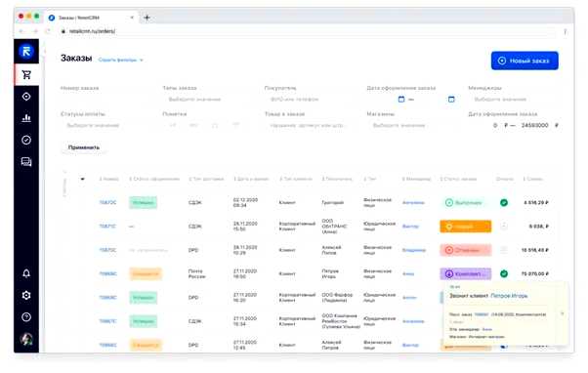Open the Менеджеры dropdown
The width and height of the screenshot is (588, 373).
point(514,100)
